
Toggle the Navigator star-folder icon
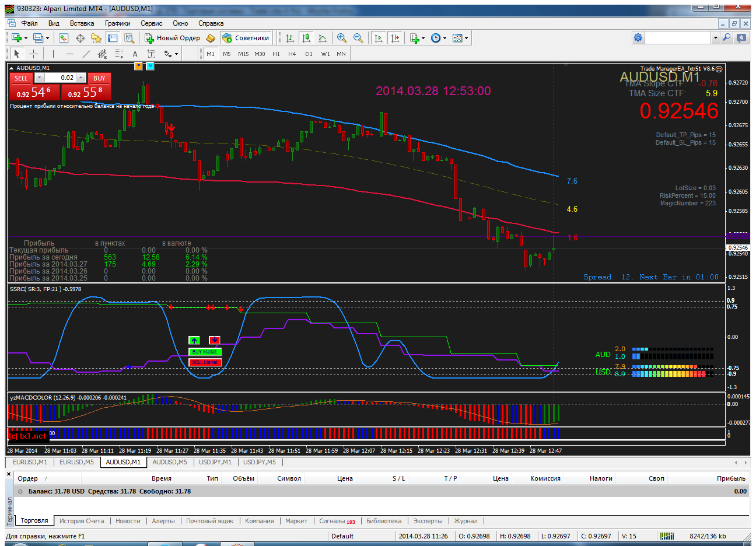pos(96,38)
